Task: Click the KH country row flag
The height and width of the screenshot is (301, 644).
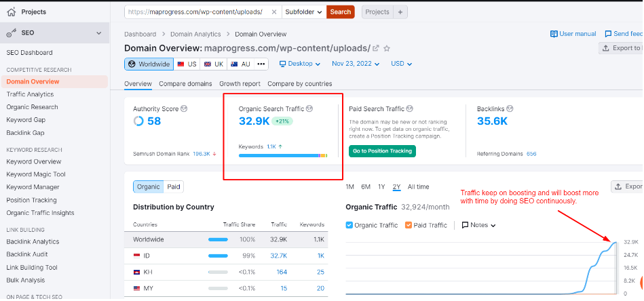Action: pyautogui.click(x=137, y=273)
